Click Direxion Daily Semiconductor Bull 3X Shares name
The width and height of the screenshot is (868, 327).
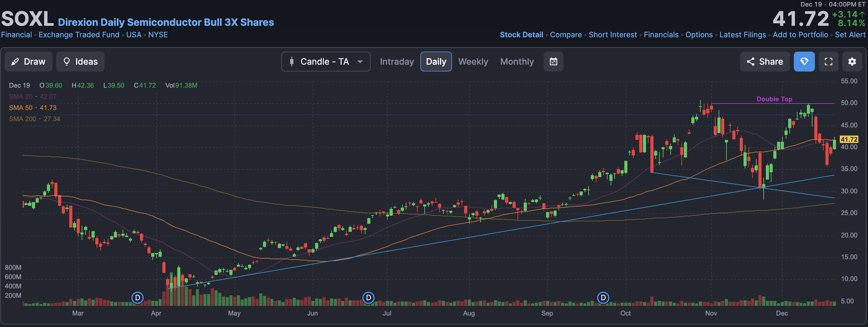pos(166,22)
